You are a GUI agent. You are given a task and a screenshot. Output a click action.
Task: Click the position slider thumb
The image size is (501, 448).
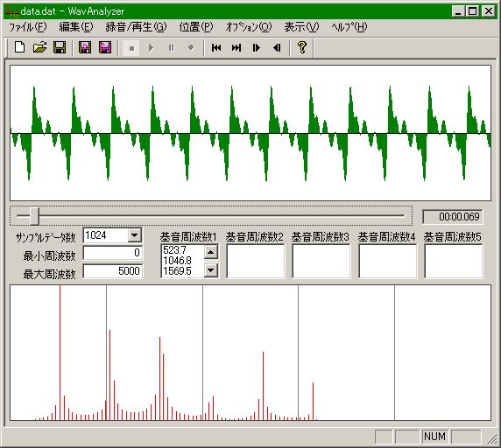click(34, 216)
